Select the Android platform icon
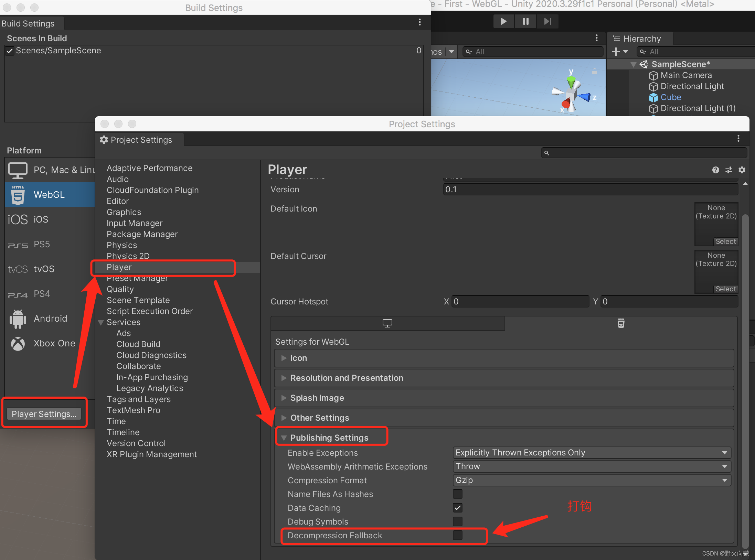The width and height of the screenshot is (755, 560). (x=17, y=318)
